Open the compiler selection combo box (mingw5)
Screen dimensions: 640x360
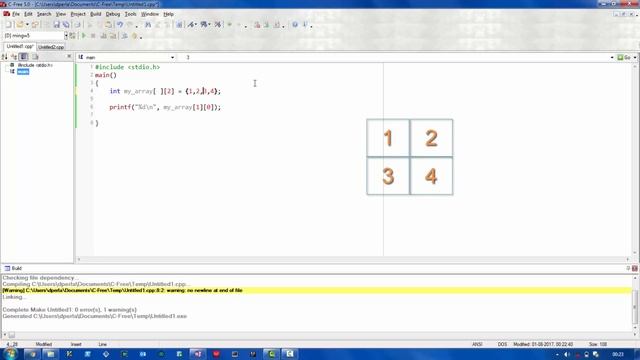click(35, 36)
